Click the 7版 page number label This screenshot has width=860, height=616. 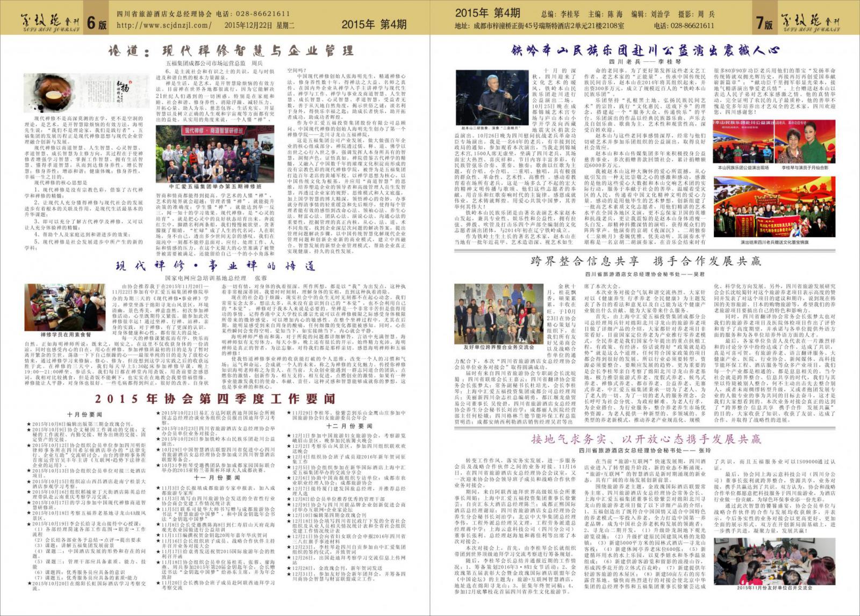764,23
